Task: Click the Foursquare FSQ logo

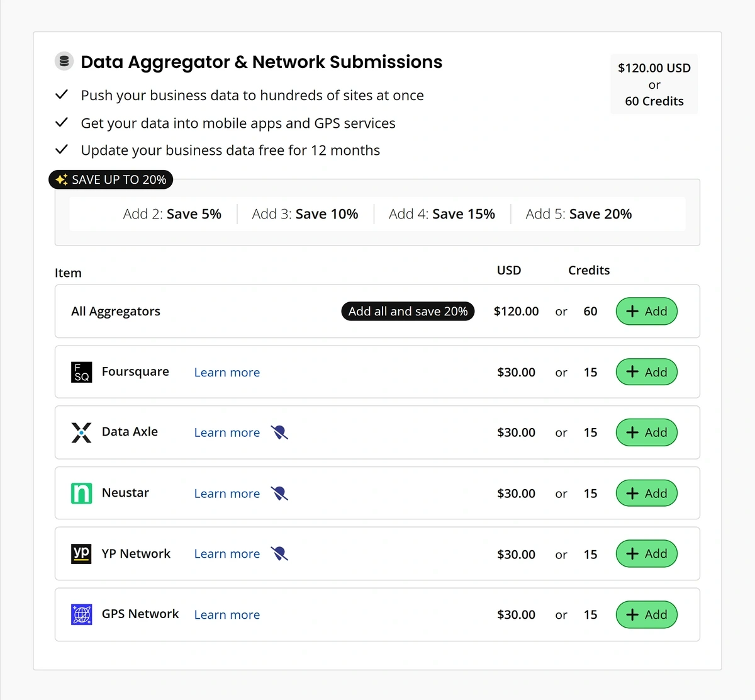Action: 82,372
